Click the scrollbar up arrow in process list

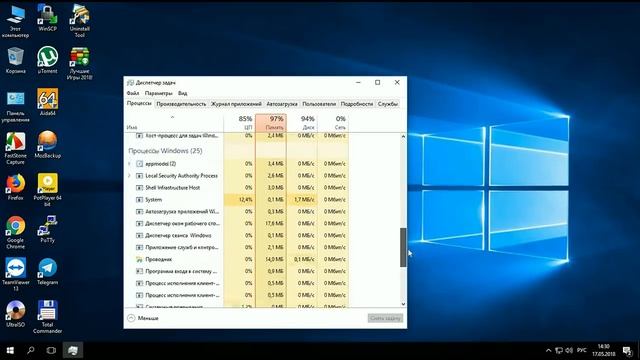[403, 136]
